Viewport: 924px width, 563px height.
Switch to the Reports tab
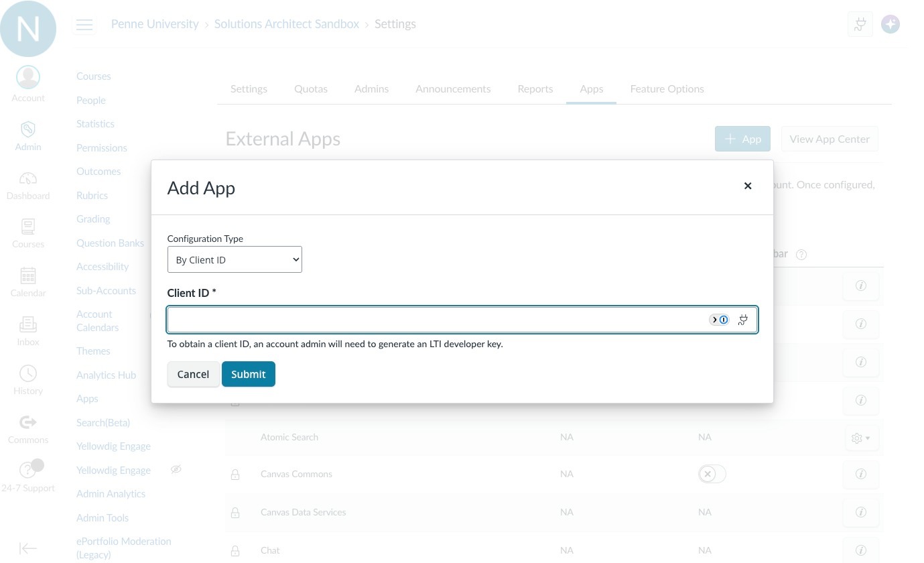[535, 88]
